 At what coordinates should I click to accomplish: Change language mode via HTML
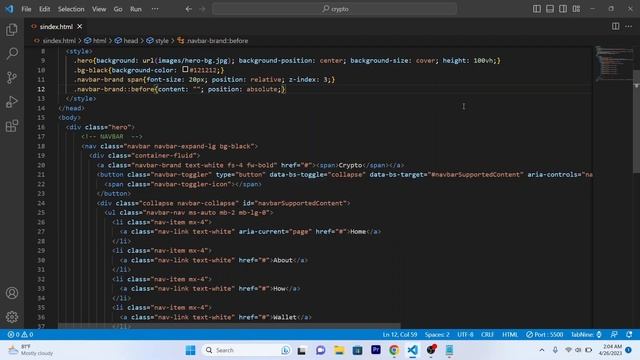510,335
